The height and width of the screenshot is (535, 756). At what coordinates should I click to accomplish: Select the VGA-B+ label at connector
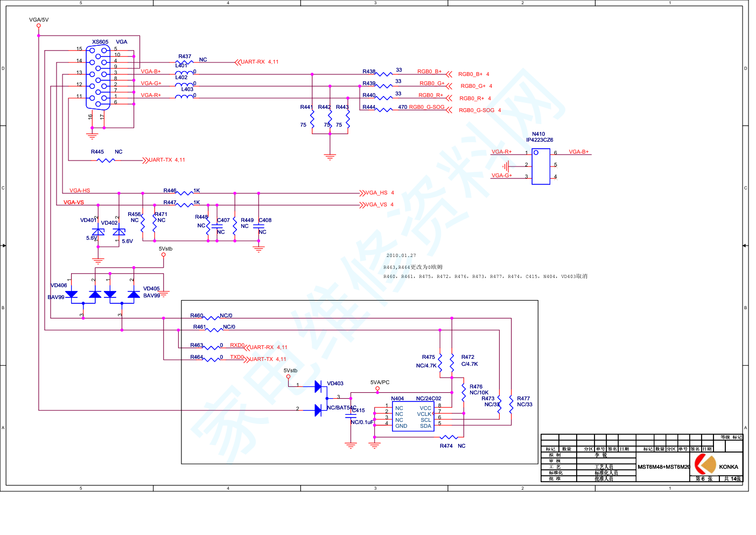[x=151, y=72]
